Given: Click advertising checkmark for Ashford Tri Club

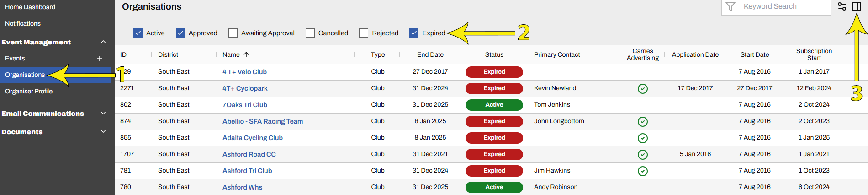Looking at the screenshot, I should pos(642,171).
